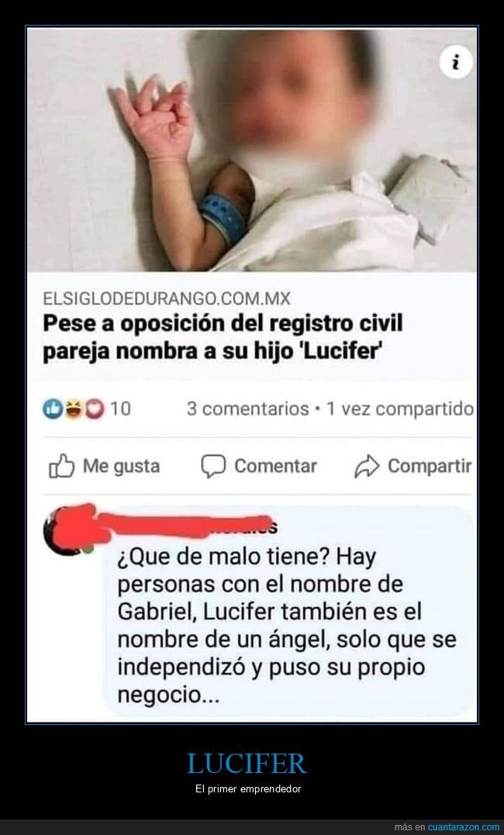Click the Me gusta label

pyautogui.click(x=122, y=467)
